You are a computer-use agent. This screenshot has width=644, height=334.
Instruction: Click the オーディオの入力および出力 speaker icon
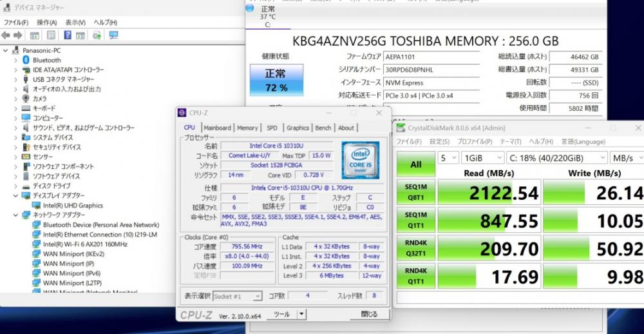click(26, 89)
